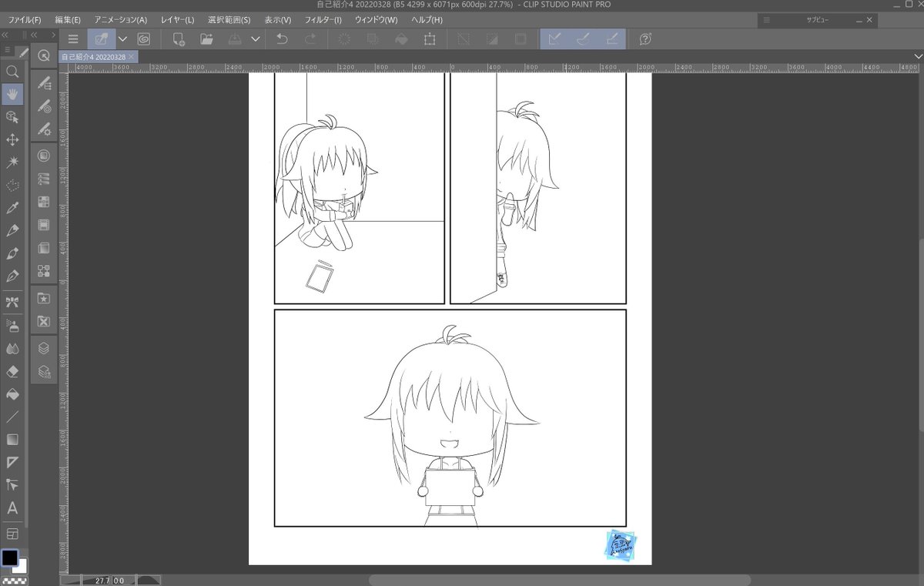Select the white sub color swatch

(22, 568)
